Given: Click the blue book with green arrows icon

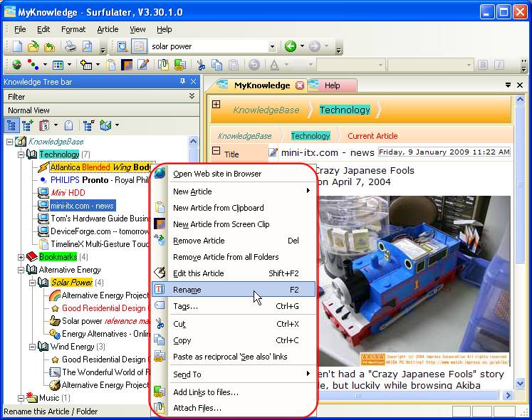Looking at the screenshot, I should [105, 125].
